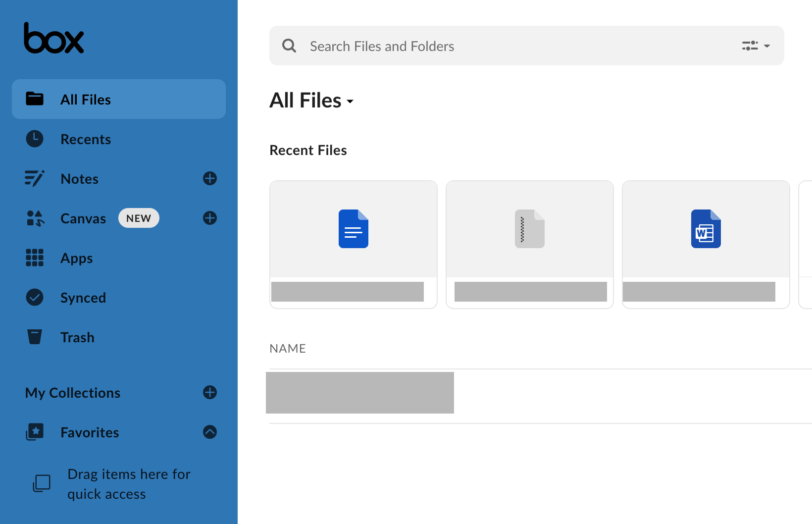Collapse the Favorites section chevron
This screenshot has height=524, width=812.
(x=210, y=432)
